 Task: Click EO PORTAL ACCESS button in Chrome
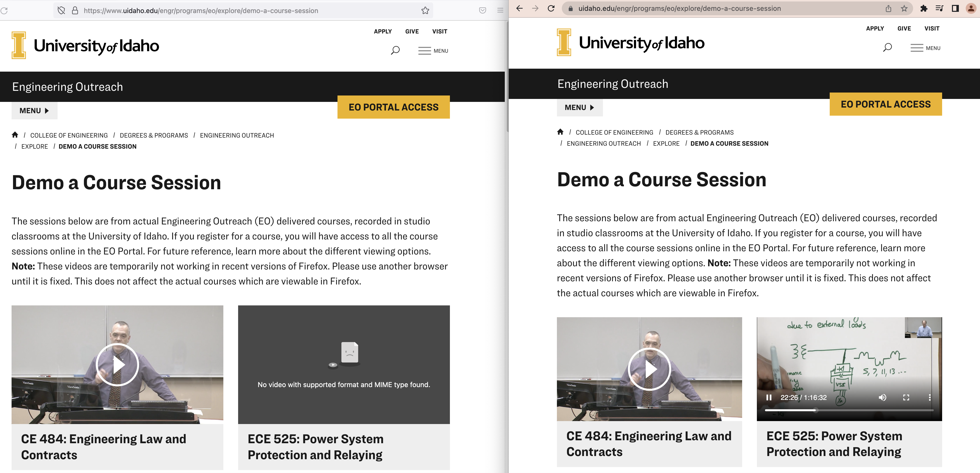click(885, 104)
